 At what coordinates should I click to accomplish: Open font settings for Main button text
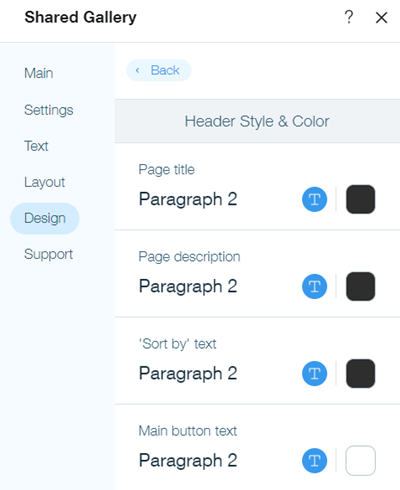point(314,460)
